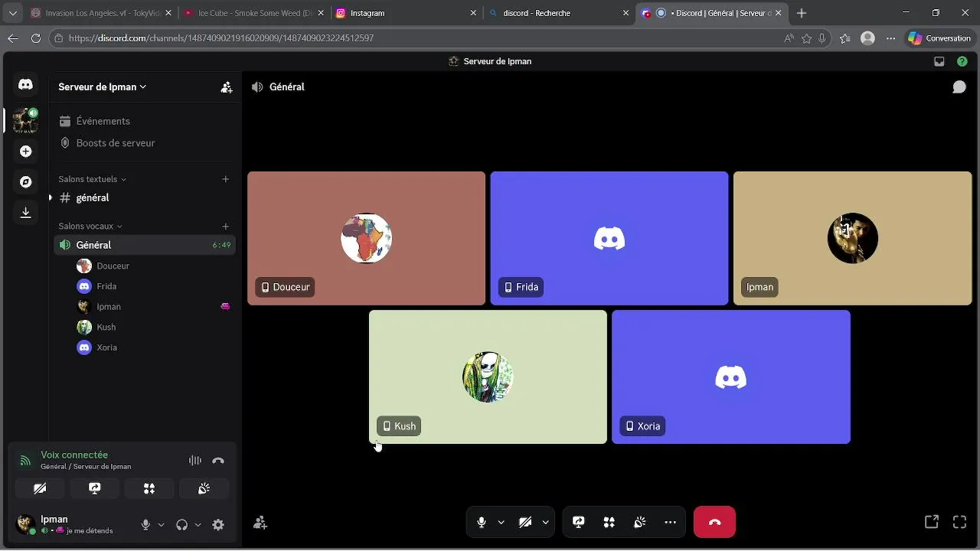Screen dimensions: 980x551
Task: Open Discord direct messages home icon
Action: pyautogui.click(x=25, y=85)
